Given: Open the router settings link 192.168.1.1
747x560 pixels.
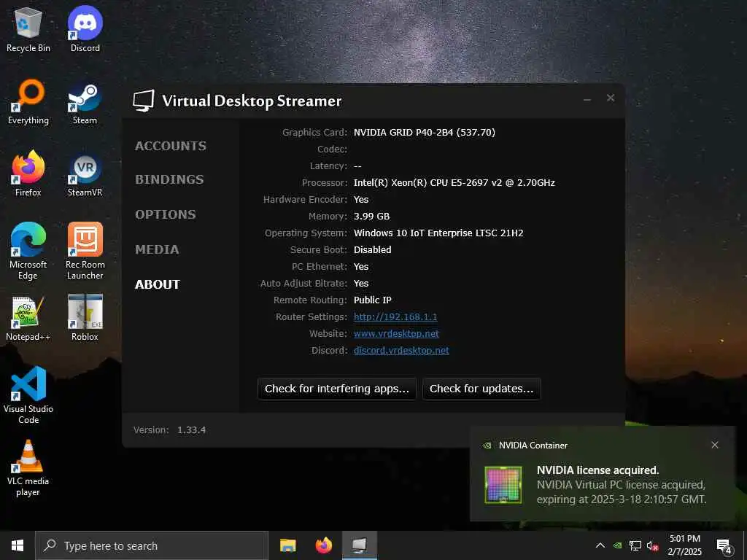Looking at the screenshot, I should coord(395,316).
